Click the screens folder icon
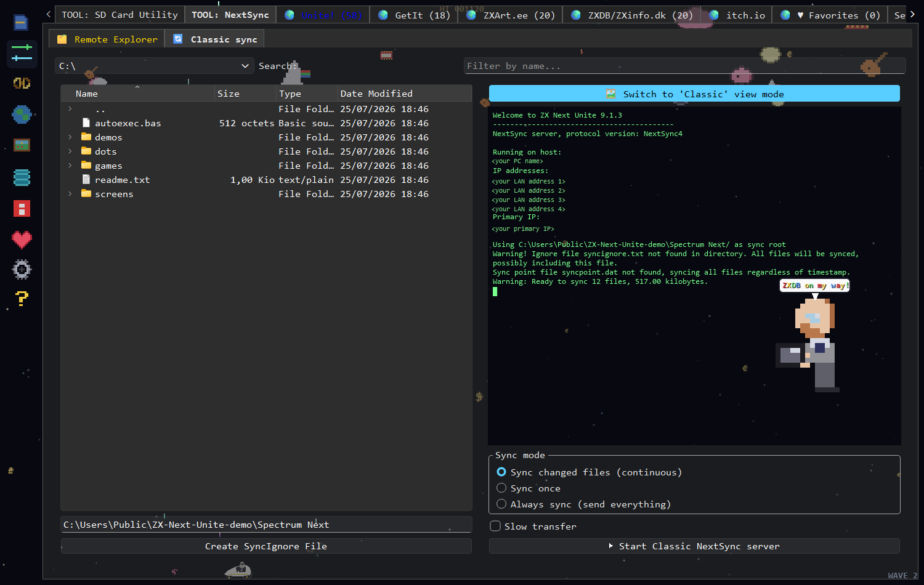This screenshot has width=924, height=585. [x=86, y=193]
